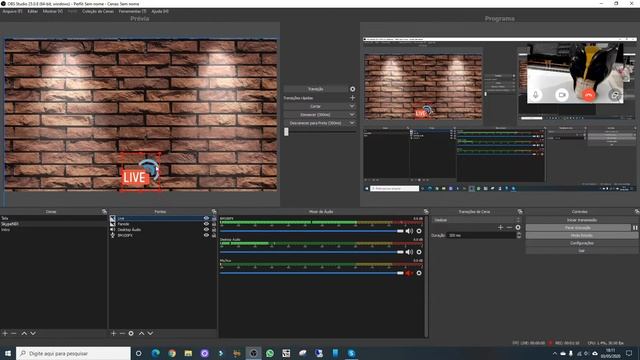This screenshot has width=640, height=360.
Task: Show hidden icons in the system tray
Action: click(554, 353)
